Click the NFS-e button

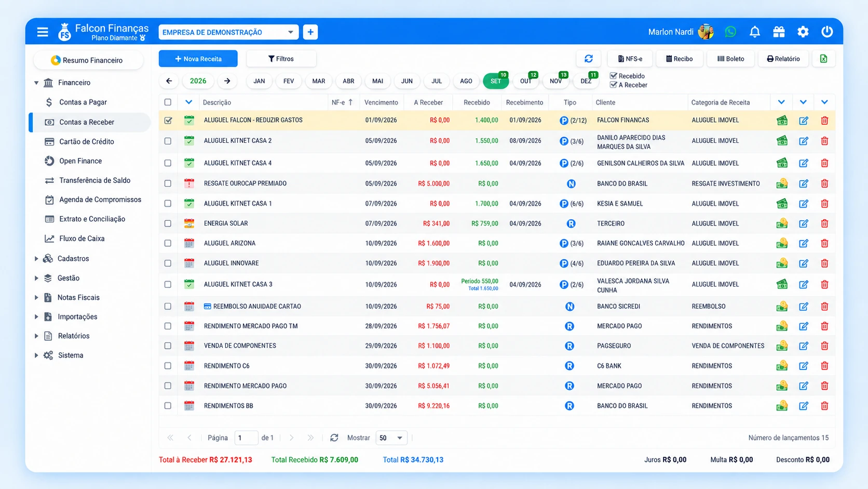coord(630,59)
